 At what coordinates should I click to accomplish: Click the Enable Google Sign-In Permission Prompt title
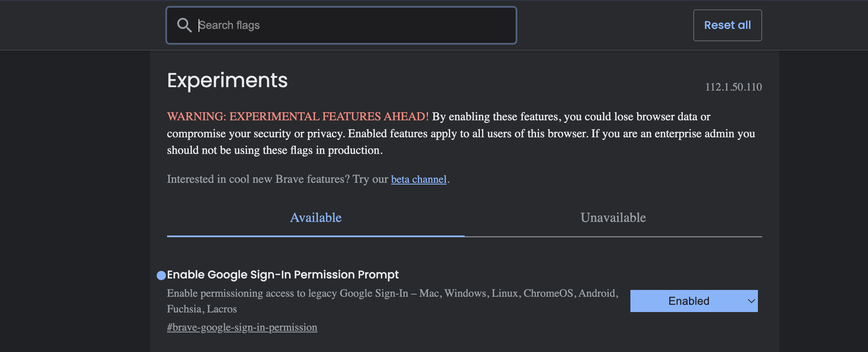coord(283,275)
